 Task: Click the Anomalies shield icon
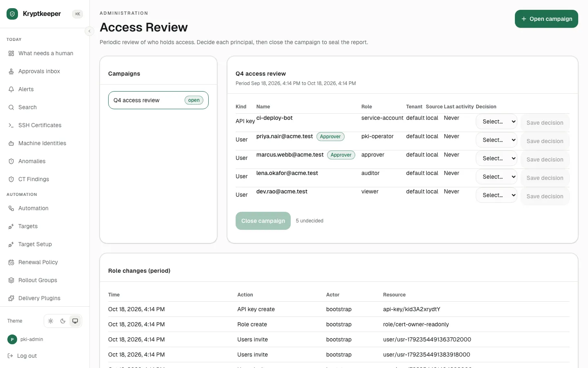pos(11,162)
